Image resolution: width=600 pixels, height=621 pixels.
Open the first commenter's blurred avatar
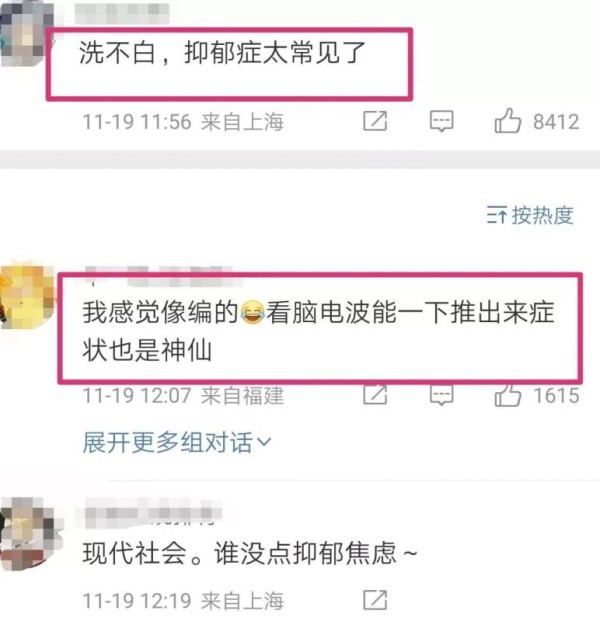click(27, 33)
